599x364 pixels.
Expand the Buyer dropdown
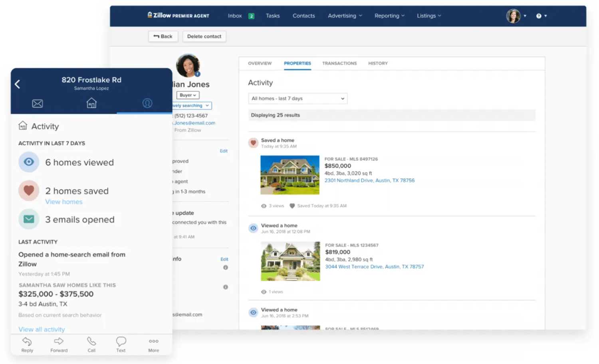187,95
